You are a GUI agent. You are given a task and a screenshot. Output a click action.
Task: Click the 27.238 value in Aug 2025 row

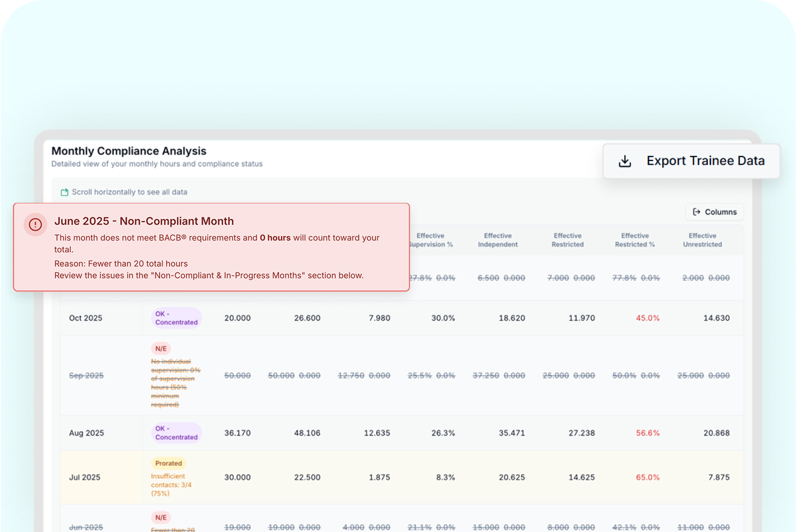click(581, 433)
